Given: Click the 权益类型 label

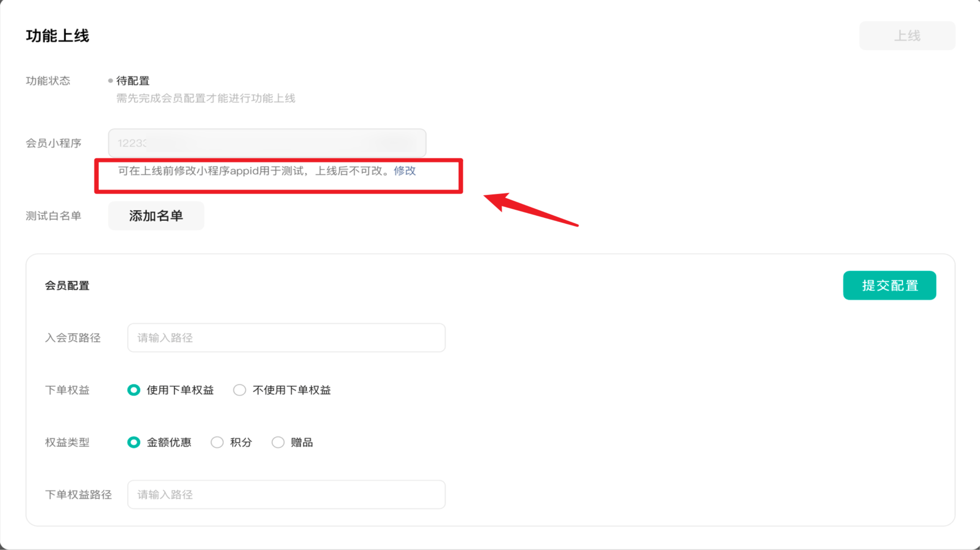Looking at the screenshot, I should (x=67, y=442).
